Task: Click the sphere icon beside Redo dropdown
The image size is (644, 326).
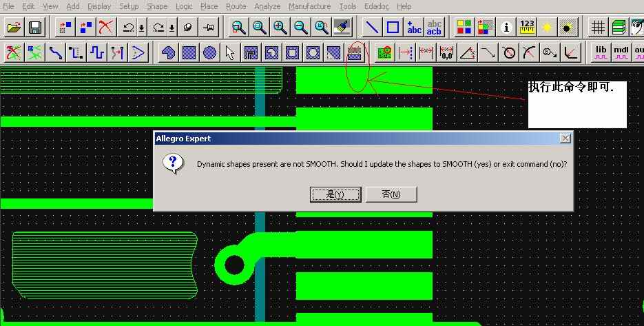Action: click(x=188, y=28)
